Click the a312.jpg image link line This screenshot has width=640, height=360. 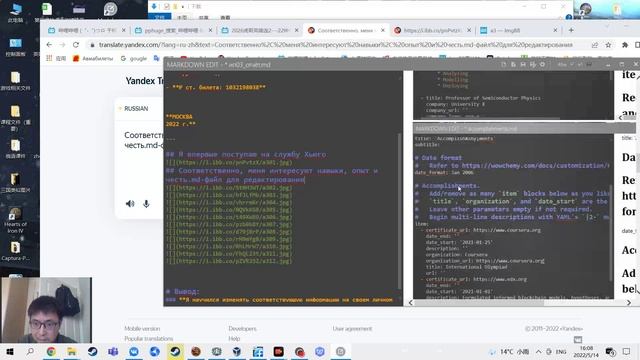click(x=229, y=261)
